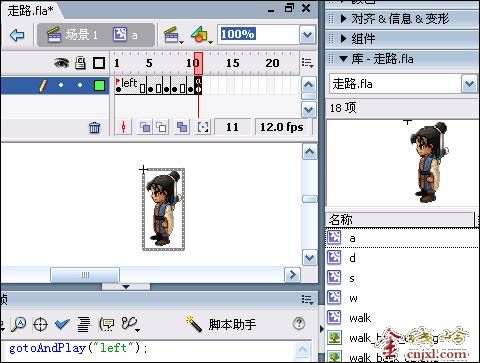Click frame 15 on the timeline ruler
Image resolution: width=480 pixels, height=363 pixels.
[232, 63]
